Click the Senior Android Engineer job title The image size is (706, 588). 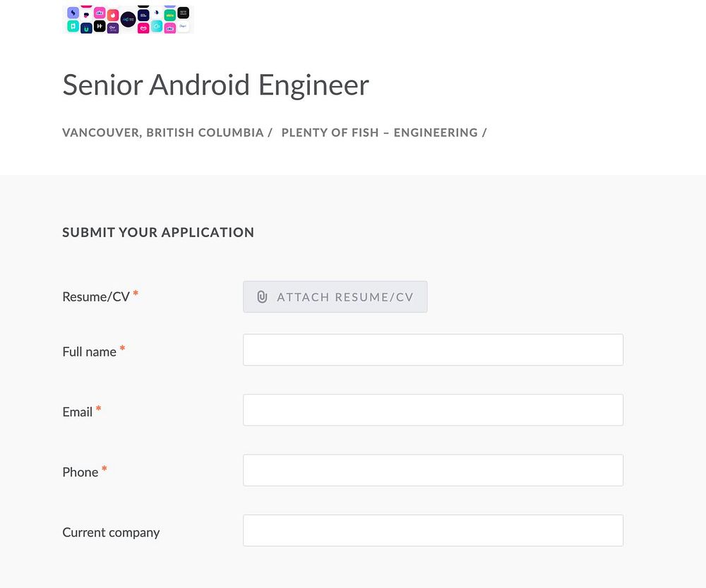pos(215,85)
